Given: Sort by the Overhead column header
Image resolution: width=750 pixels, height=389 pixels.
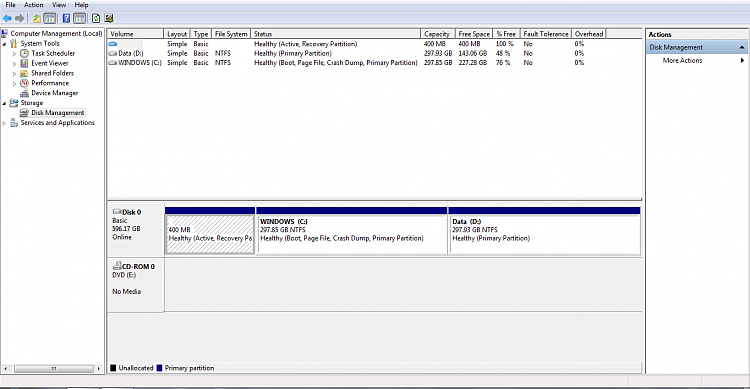Looking at the screenshot, I should tap(589, 34).
